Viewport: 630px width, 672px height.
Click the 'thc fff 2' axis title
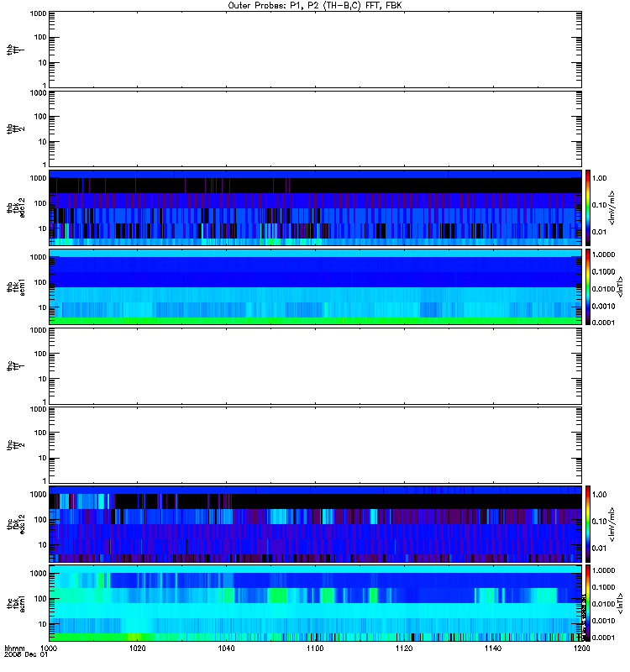pyautogui.click(x=15, y=445)
